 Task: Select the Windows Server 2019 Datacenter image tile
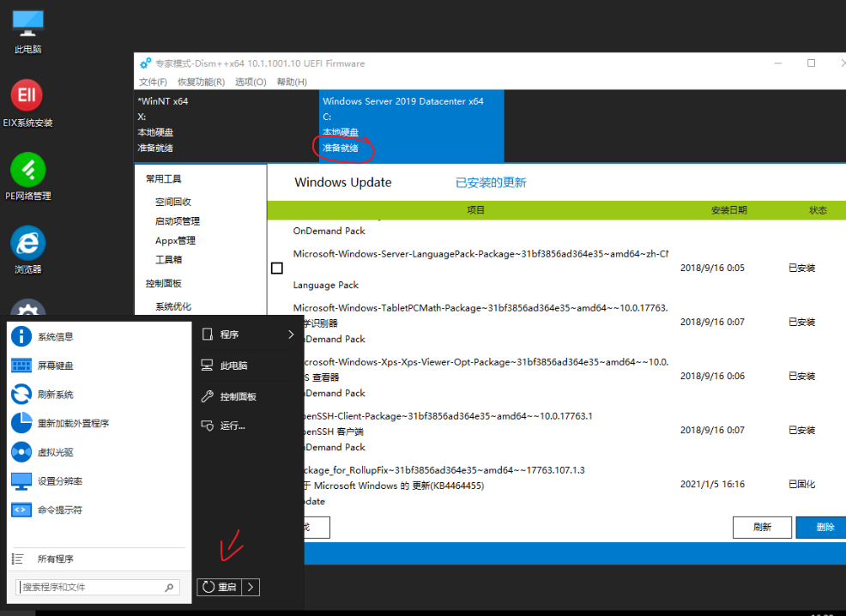click(x=412, y=125)
